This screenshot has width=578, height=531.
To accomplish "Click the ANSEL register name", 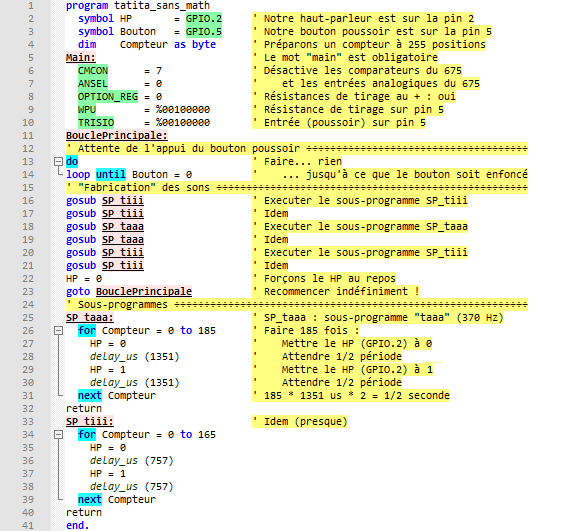I will point(93,84).
